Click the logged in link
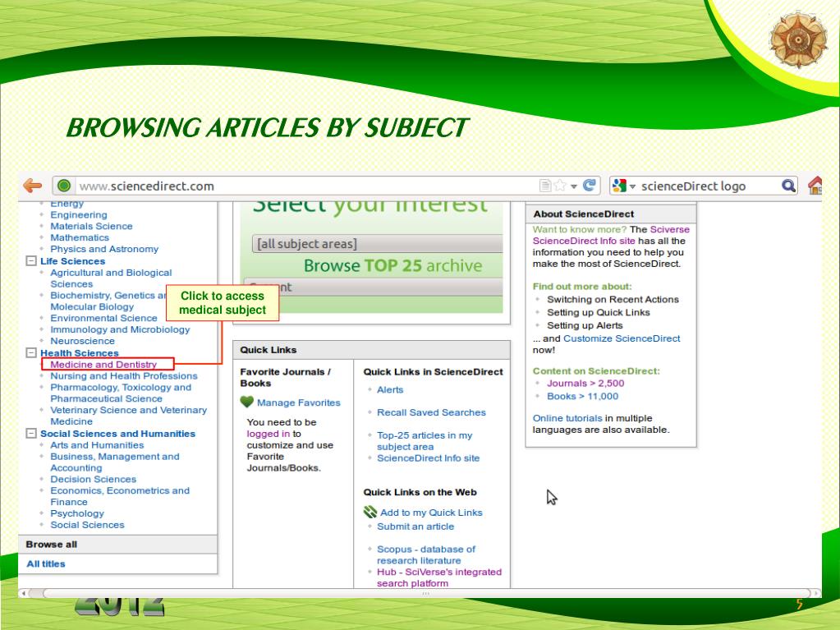The height and width of the screenshot is (630, 840). coord(269,434)
